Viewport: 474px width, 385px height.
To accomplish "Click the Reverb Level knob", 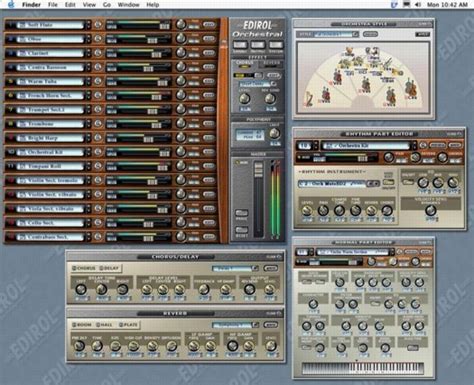I will click(271, 345).
